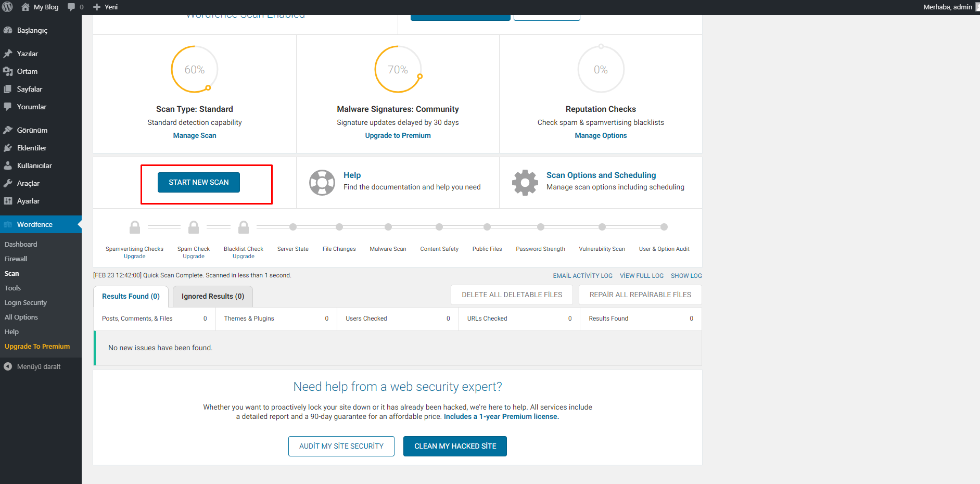
Task: Click the Sayfalar pages icon
Action: click(8, 89)
